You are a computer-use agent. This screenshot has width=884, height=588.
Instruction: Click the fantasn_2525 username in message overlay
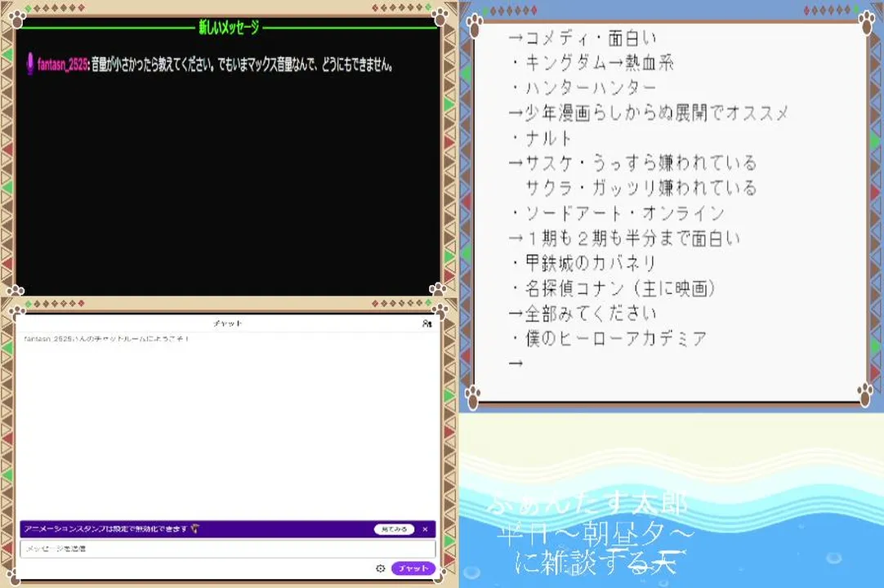(x=62, y=65)
